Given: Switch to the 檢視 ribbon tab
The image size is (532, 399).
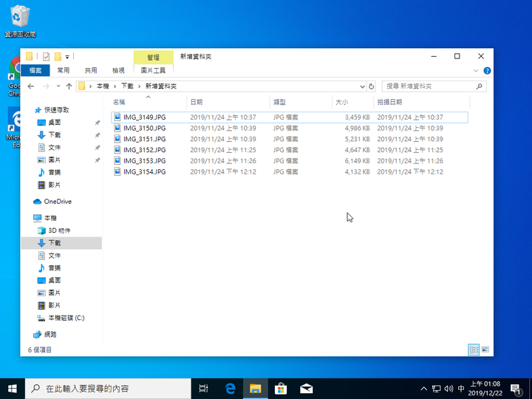Looking at the screenshot, I should (x=118, y=70).
